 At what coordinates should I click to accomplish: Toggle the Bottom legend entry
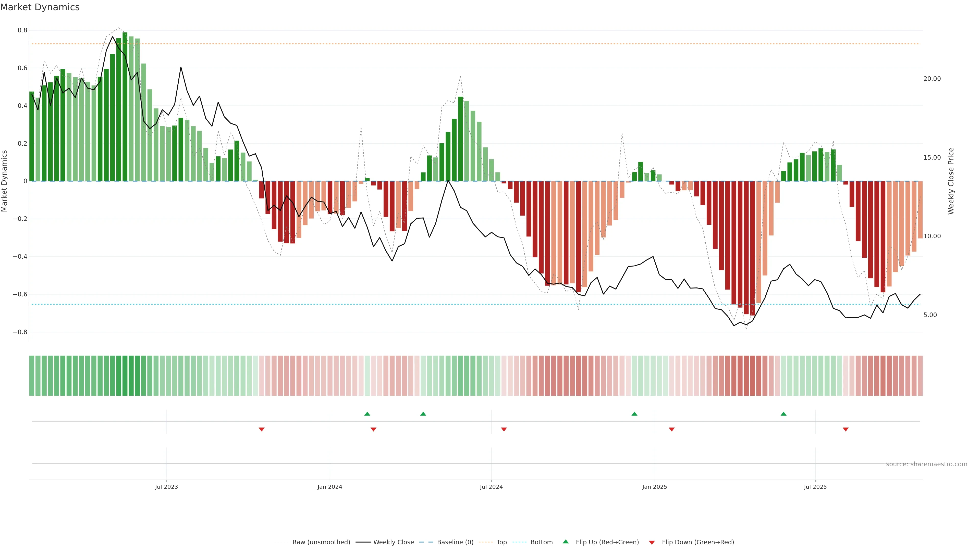pos(541,542)
